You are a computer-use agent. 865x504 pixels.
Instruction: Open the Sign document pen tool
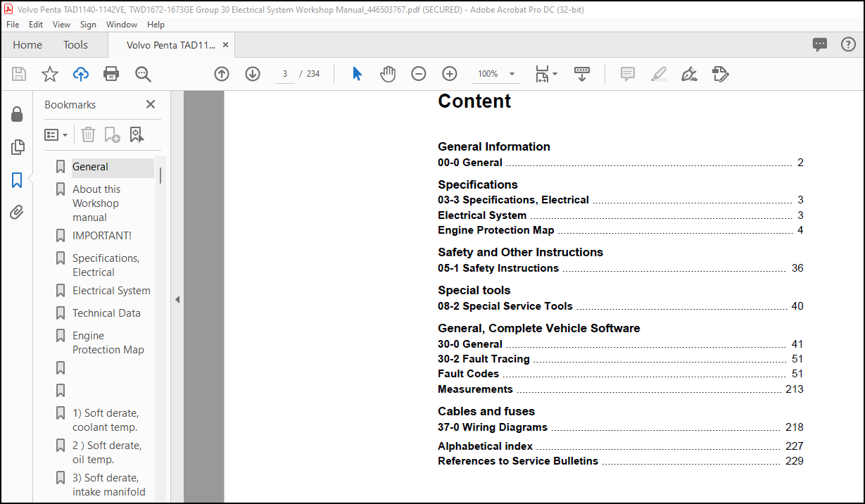(690, 74)
